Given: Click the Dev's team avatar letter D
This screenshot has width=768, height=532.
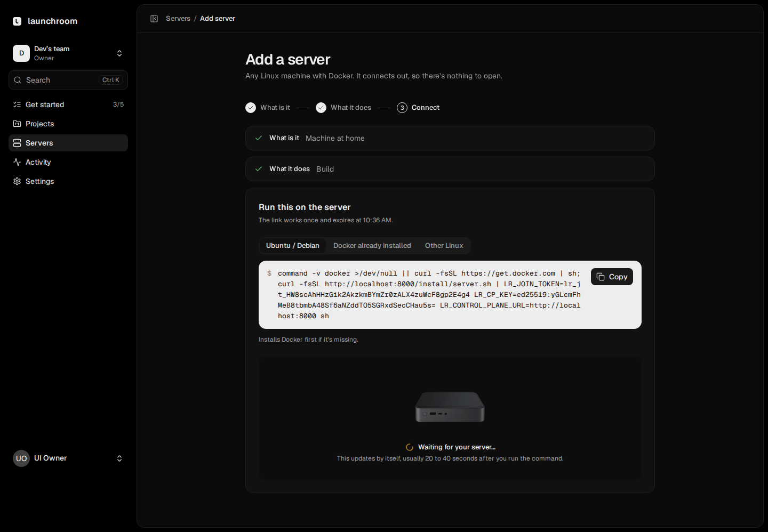Looking at the screenshot, I should click(x=21, y=53).
